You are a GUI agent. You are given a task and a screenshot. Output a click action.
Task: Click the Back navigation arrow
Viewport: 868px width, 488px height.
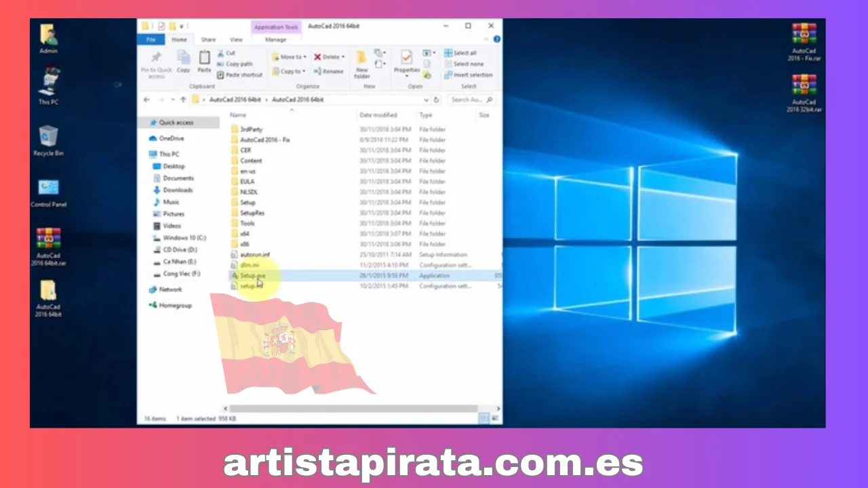click(x=146, y=100)
